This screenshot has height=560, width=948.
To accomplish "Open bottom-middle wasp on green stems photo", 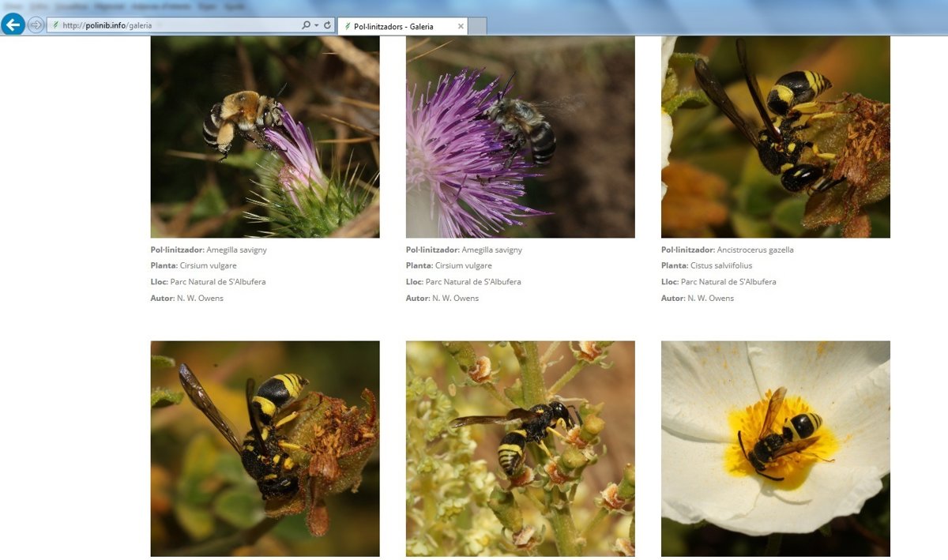I will (520, 448).
